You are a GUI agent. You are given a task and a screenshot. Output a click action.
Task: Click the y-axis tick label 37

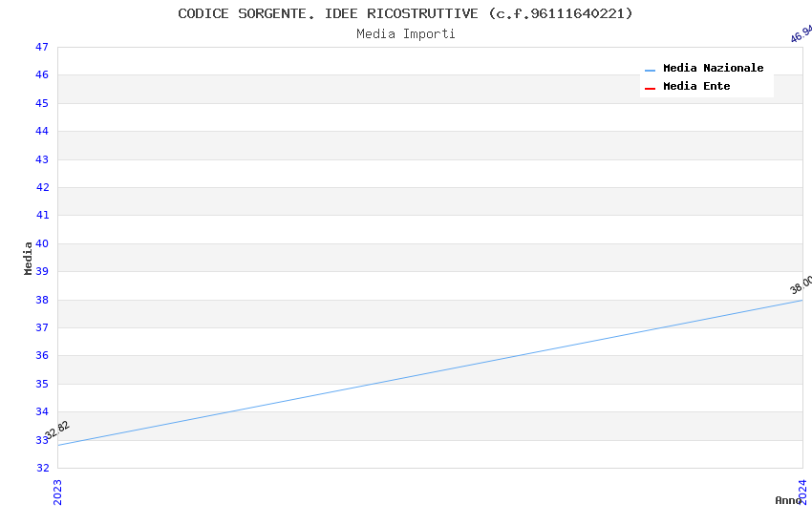[x=42, y=328]
